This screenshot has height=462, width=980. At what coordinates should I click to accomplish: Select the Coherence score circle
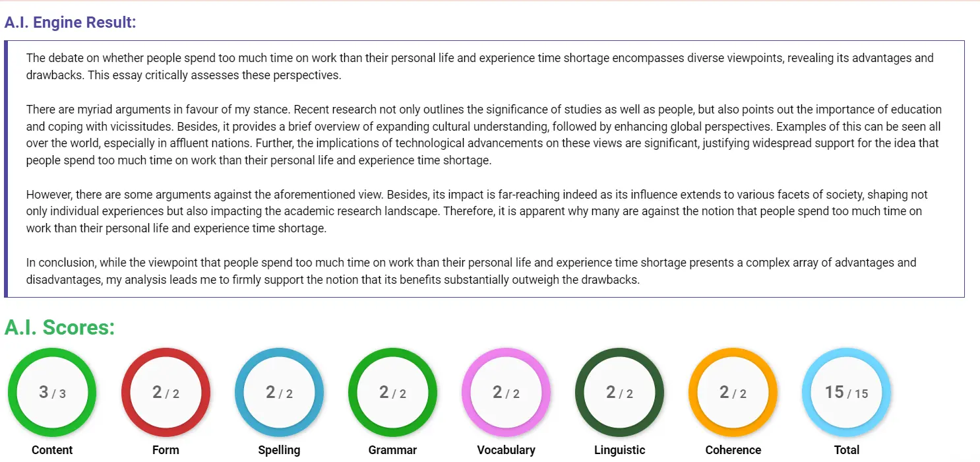point(733,392)
